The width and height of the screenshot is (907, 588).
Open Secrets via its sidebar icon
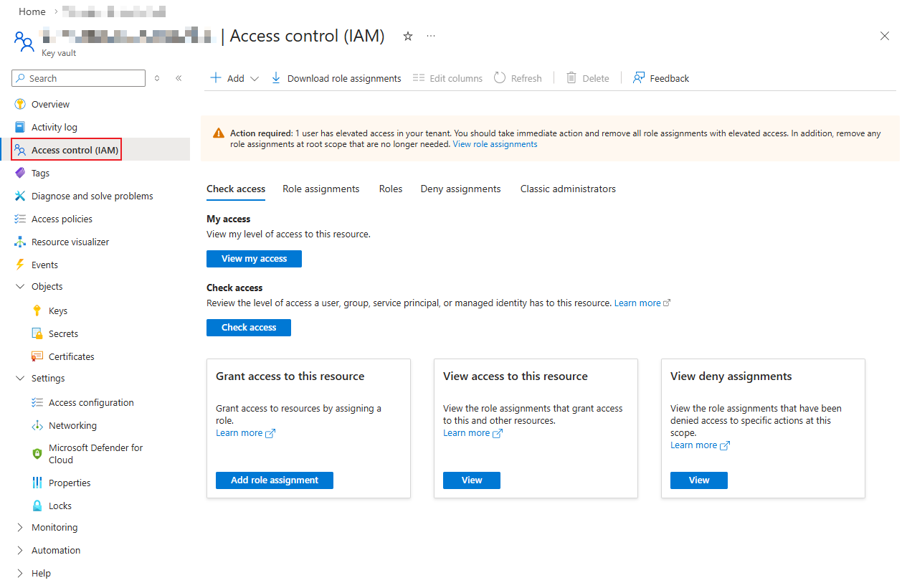(x=37, y=333)
